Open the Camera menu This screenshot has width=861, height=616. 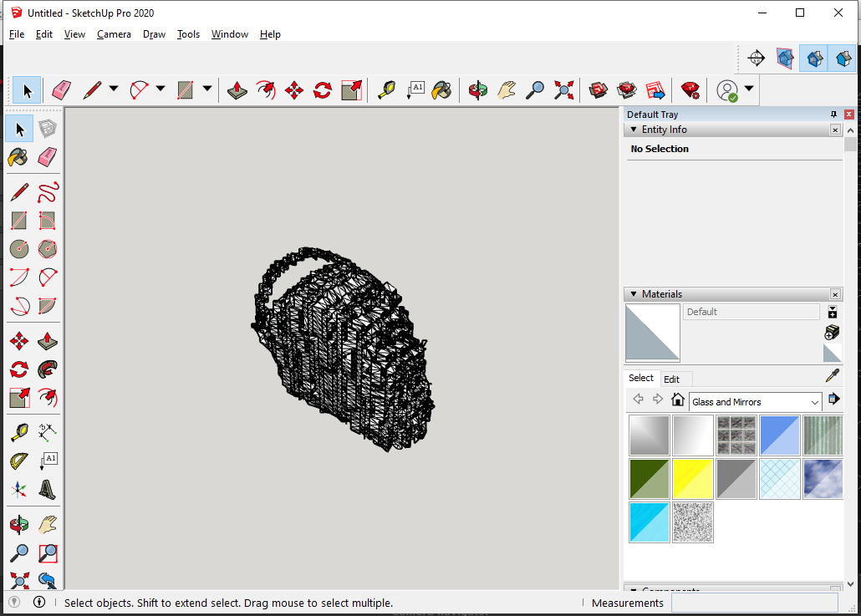(114, 34)
